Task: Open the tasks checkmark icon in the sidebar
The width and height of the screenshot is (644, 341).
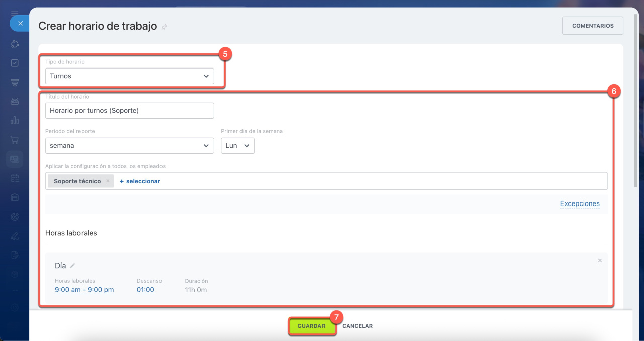Action: tap(15, 63)
